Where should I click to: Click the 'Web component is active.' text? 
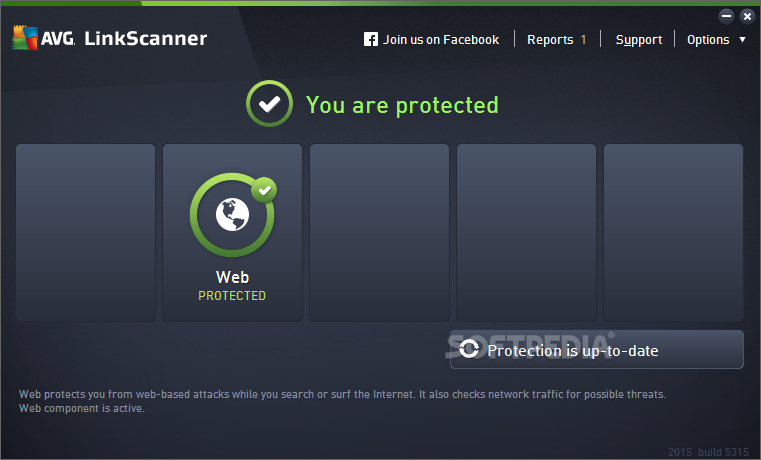[82, 408]
